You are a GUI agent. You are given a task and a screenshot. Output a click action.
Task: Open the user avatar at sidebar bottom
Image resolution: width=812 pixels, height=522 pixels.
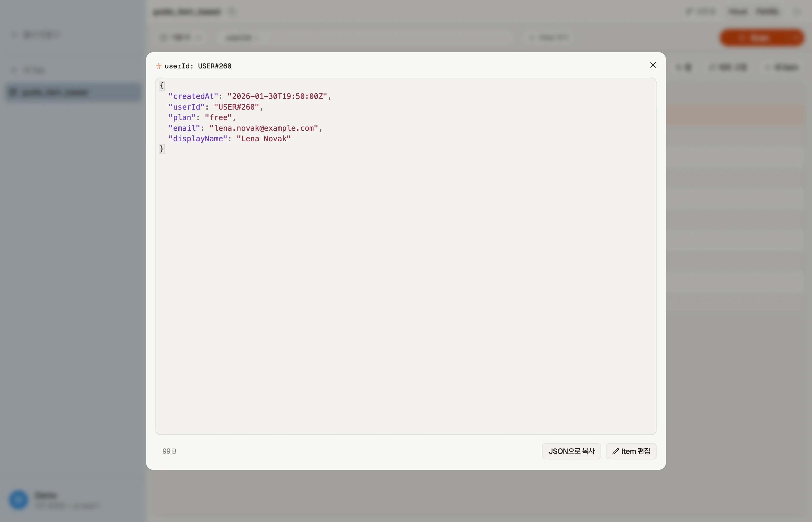coord(18,500)
